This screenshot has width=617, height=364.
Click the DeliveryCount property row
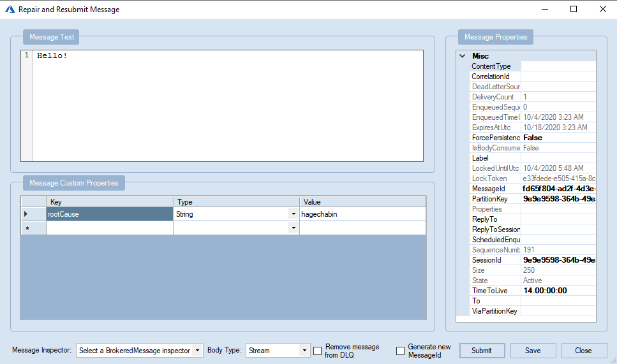pyautogui.click(x=533, y=97)
